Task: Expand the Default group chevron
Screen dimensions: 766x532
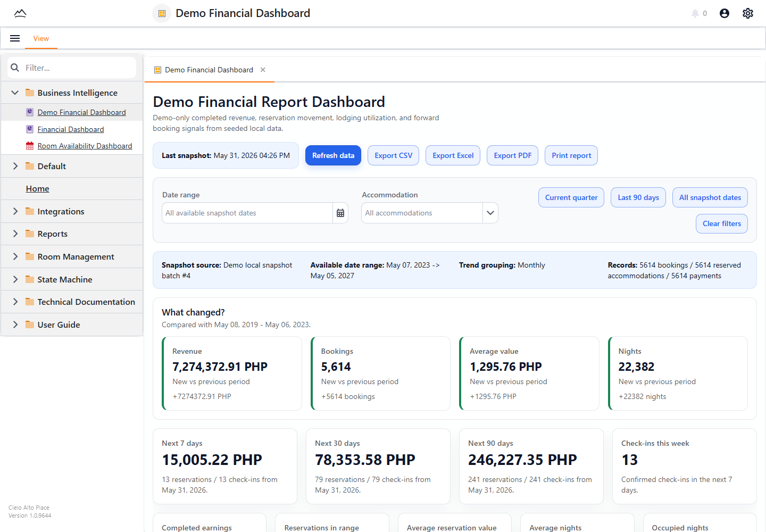Action: click(15, 166)
